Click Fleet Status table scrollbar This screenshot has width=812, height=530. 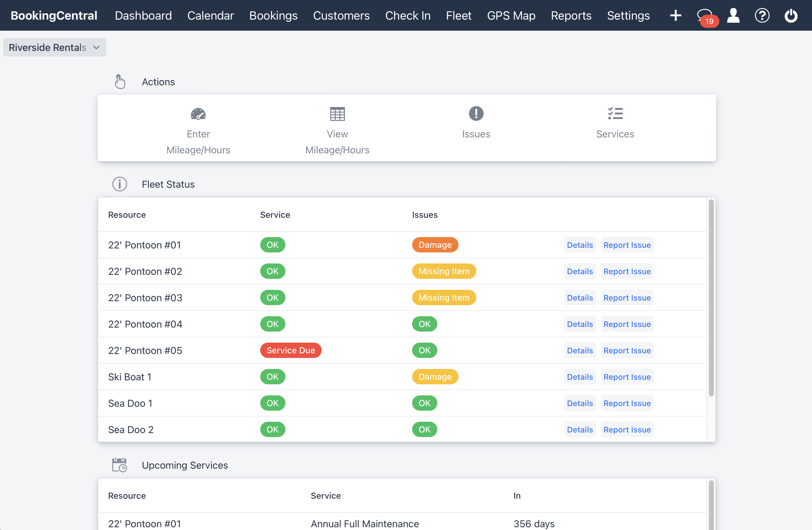(x=711, y=298)
